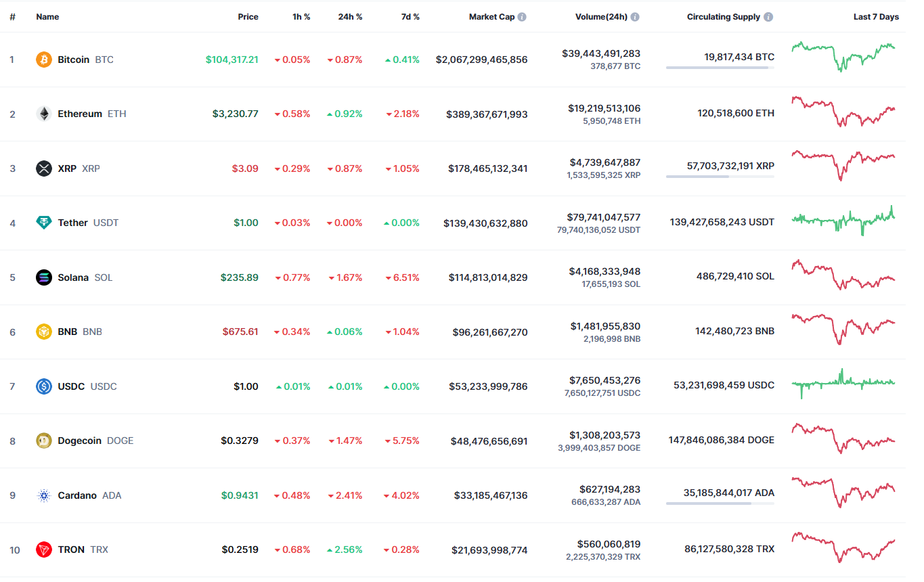
Task: Click the Dogecoin logo icon
Action: [44, 441]
